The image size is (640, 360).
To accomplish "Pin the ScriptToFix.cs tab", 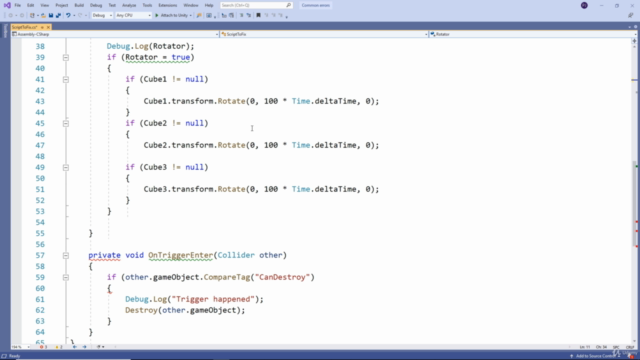I will tap(42, 27).
